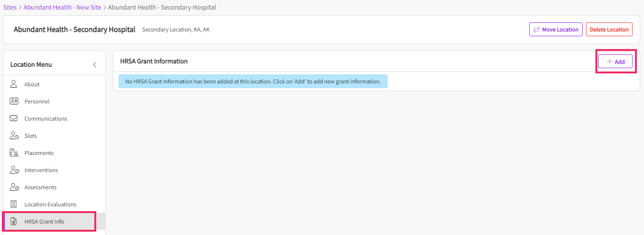This screenshot has height=235, width=644.
Task: Add new HRSA grant information
Action: [x=615, y=61]
